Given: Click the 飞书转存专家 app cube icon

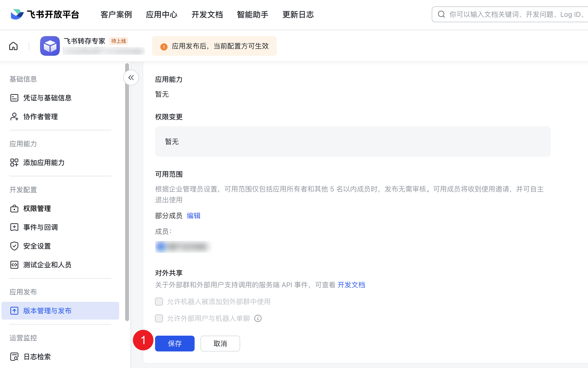Looking at the screenshot, I should point(50,46).
